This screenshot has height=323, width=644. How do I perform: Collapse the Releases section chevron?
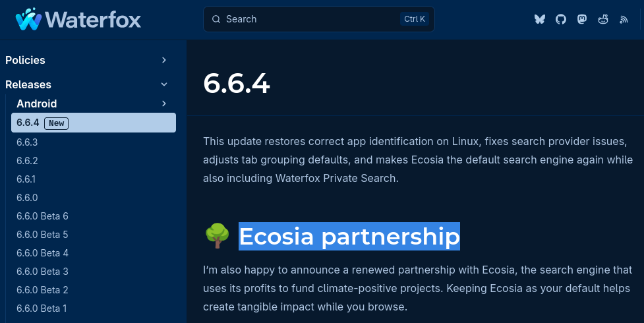pos(164,84)
